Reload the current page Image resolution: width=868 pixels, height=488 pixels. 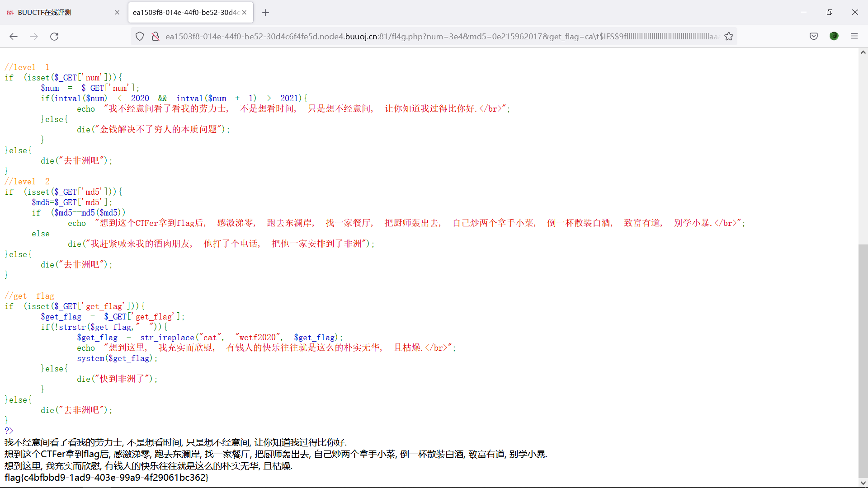pos(54,37)
